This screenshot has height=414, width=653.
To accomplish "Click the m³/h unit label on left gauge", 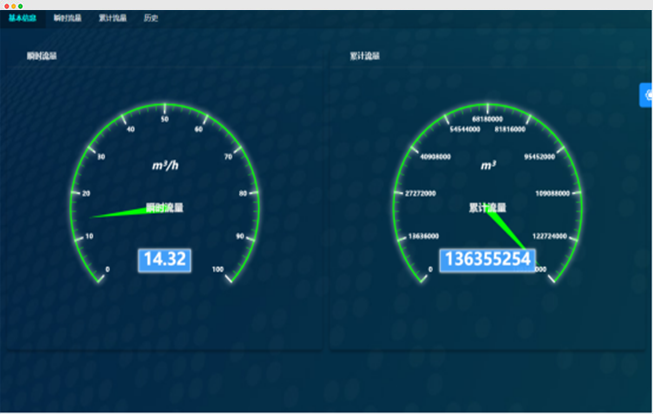I will (x=165, y=165).
